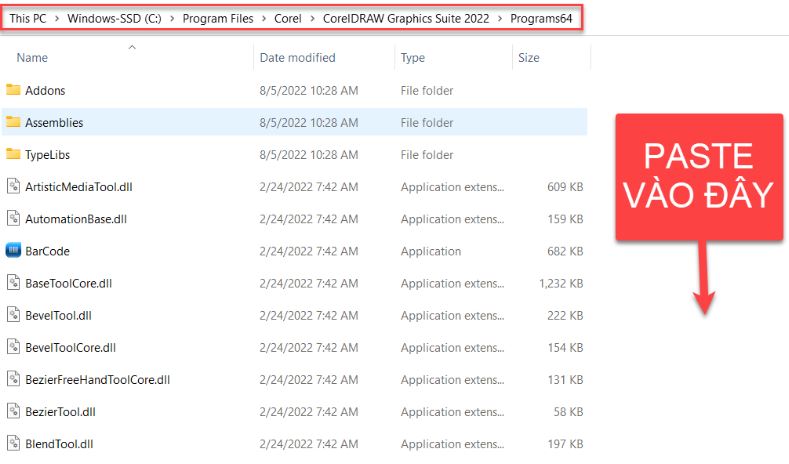The width and height of the screenshot is (789, 464).
Task: Expand chevron after Windows-SSD (C:)
Action: coord(172,19)
